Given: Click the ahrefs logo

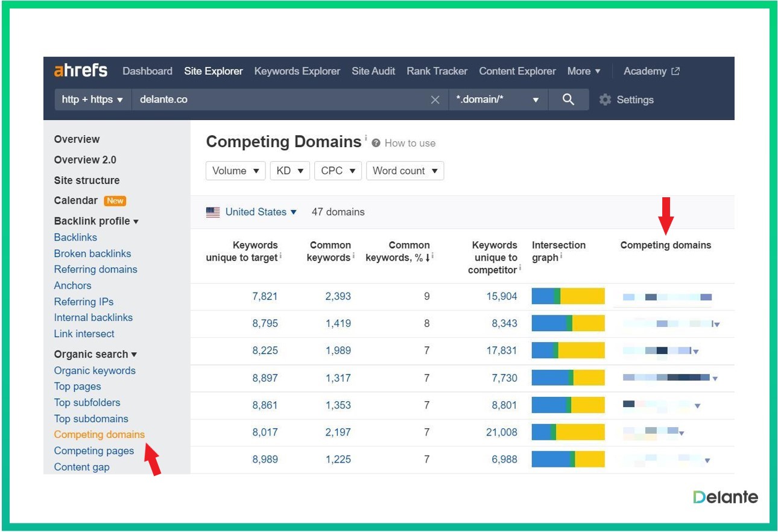Looking at the screenshot, I should click(81, 71).
